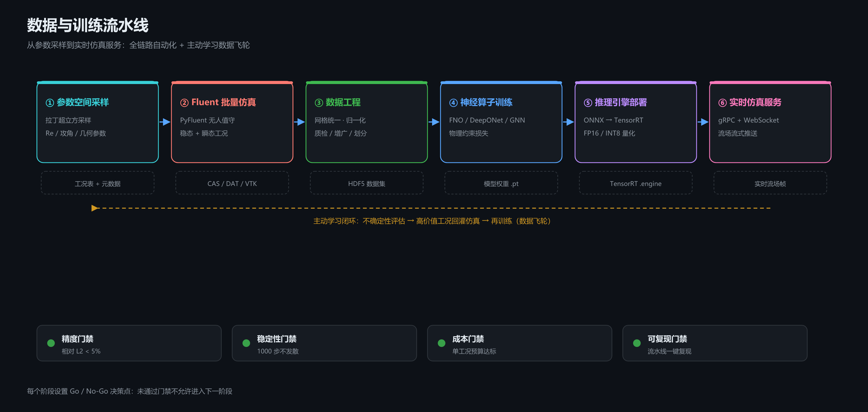Viewport: 868px width, 412px height.
Task: Click the 模型权重 .pt output box
Action: [501, 183]
